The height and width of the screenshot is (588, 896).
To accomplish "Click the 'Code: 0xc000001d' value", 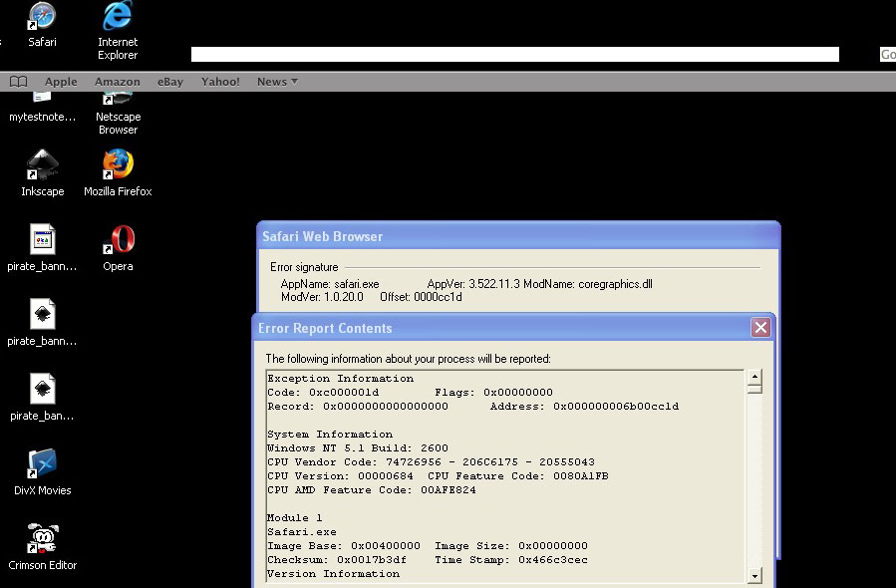I will 323,393.
